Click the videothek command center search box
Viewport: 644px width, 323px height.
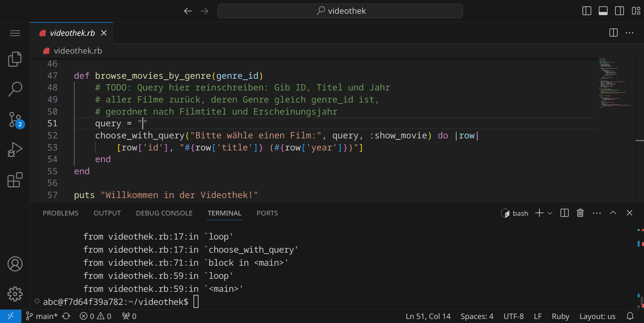[x=340, y=11]
